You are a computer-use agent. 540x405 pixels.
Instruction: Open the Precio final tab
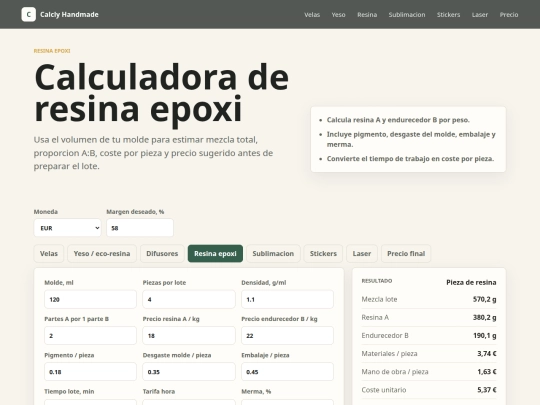pos(406,253)
